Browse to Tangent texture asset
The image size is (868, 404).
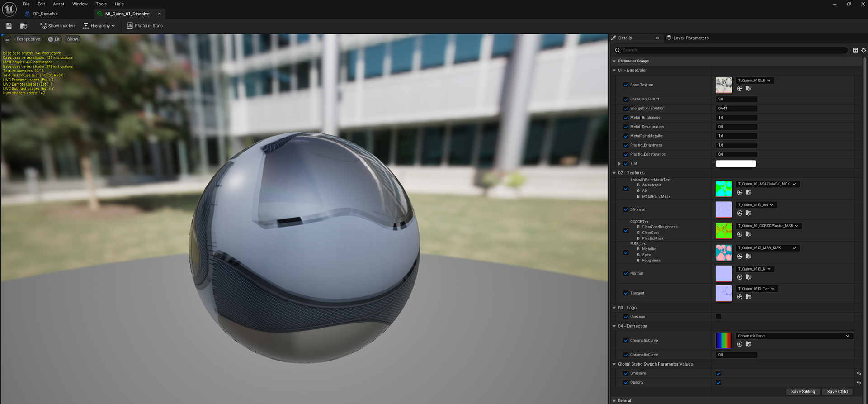pos(749,297)
